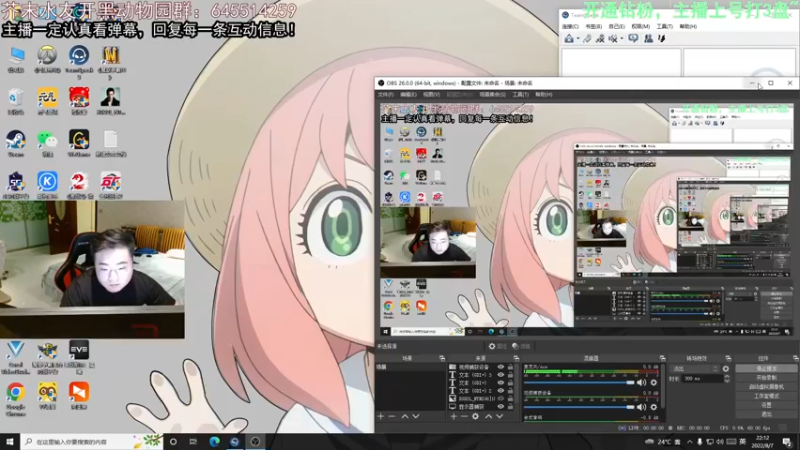Select the EVE desktop shortcut
The width and height of the screenshot is (800, 450).
[79, 356]
